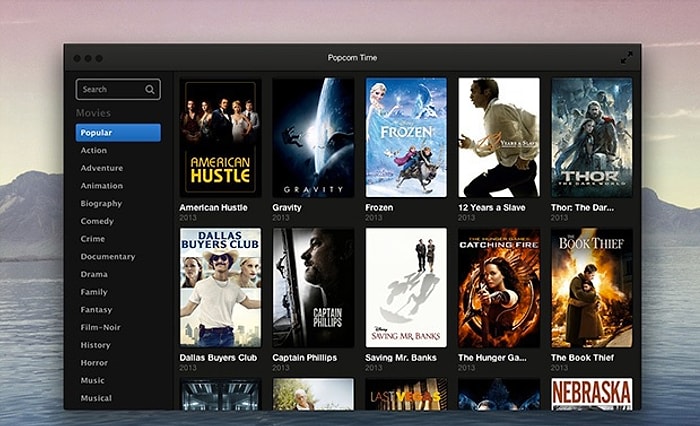Switch to the Comedy genre
Screen dimensions: 700x426
pyautogui.click(x=97, y=221)
